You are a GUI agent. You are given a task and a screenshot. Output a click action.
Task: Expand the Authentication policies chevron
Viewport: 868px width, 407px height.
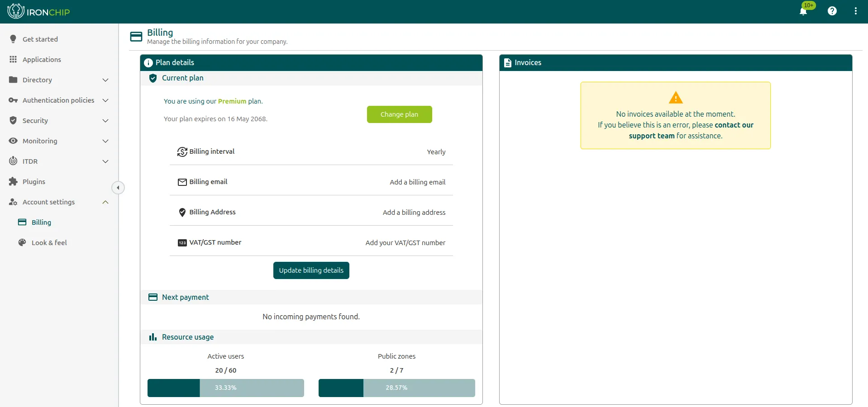(x=105, y=100)
